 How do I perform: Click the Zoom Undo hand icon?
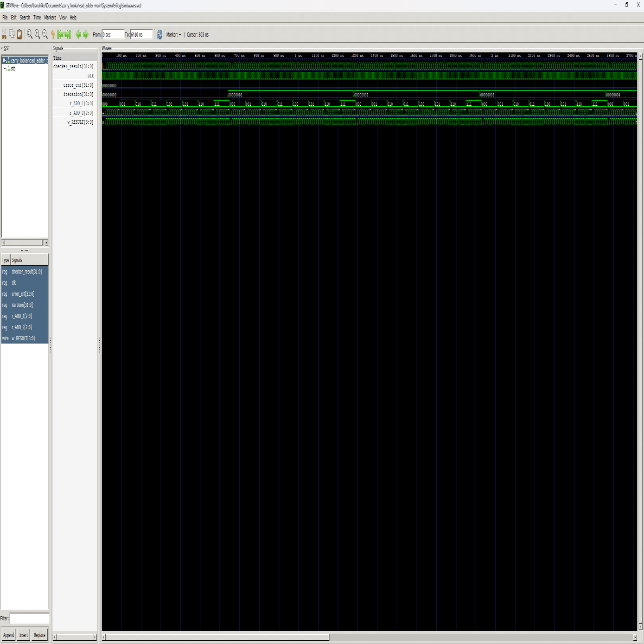pos(53,34)
